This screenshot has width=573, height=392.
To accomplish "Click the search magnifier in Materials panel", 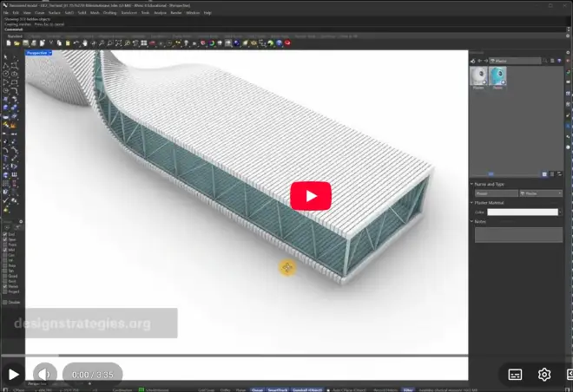I will click(x=545, y=61).
